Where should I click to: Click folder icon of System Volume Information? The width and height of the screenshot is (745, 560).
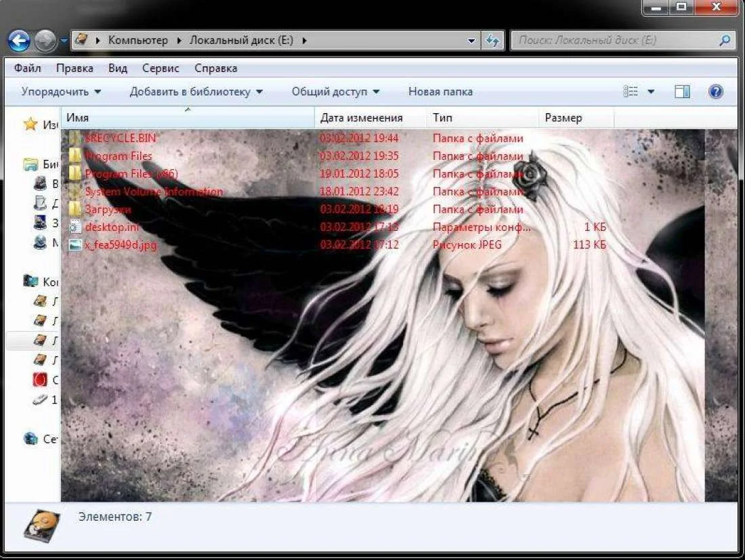74,192
